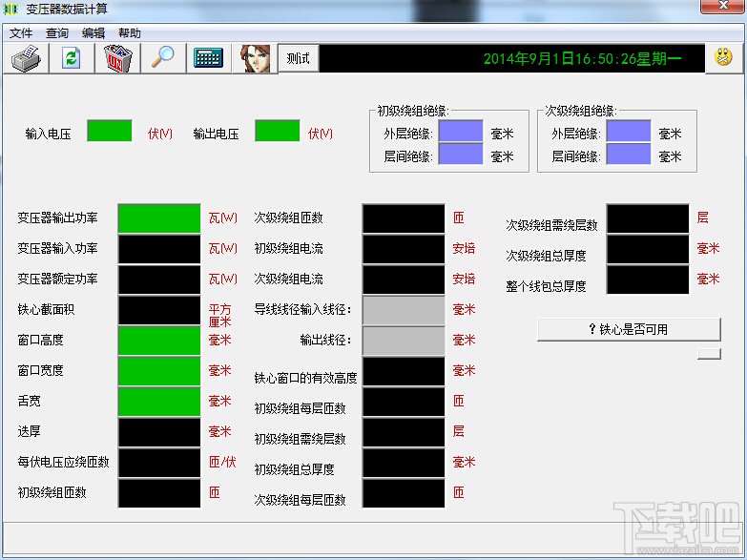Click the 平方厘米 unit label
This screenshot has width=747, height=560.
pyautogui.click(x=219, y=316)
